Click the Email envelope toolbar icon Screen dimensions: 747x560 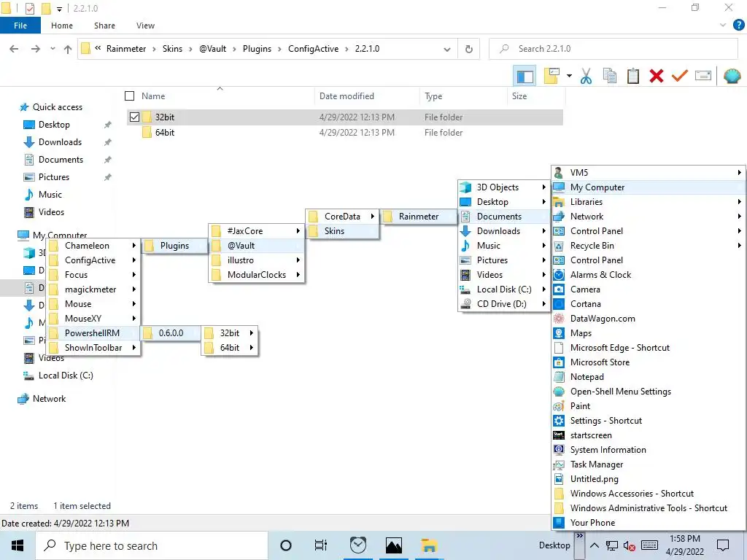703,76
